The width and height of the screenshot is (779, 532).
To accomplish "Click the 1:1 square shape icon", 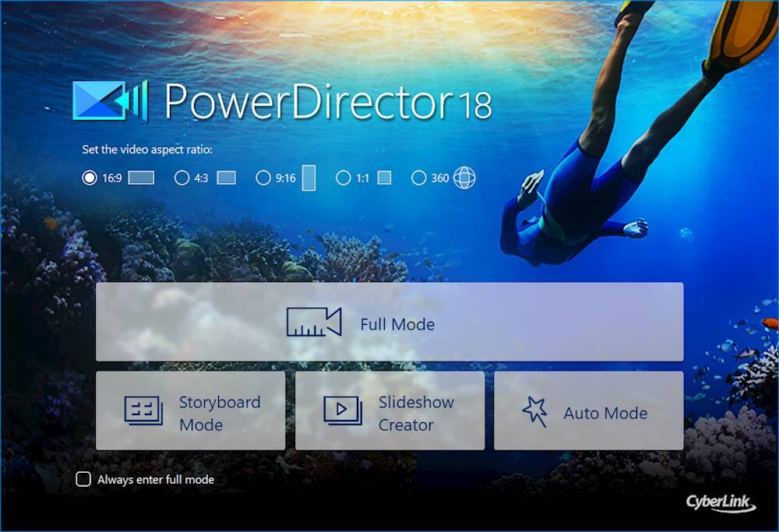I will point(384,178).
